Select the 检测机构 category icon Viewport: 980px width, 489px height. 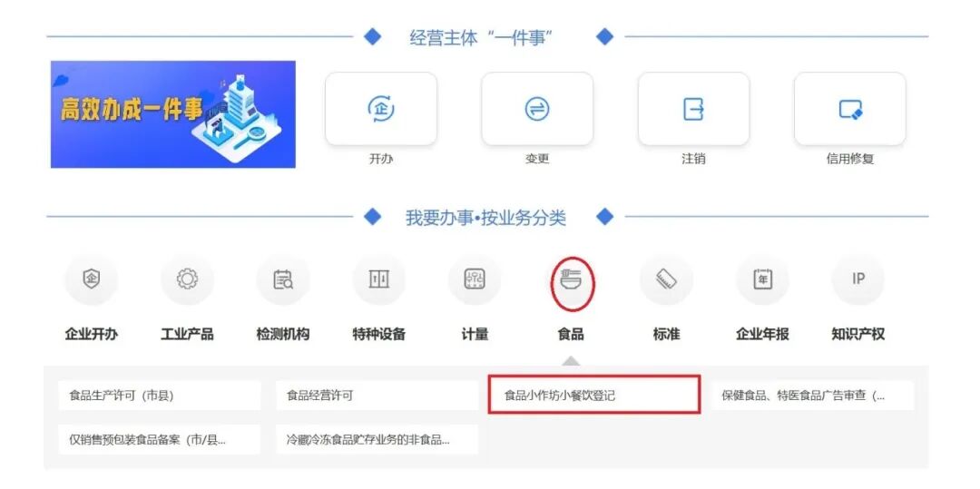point(283,279)
